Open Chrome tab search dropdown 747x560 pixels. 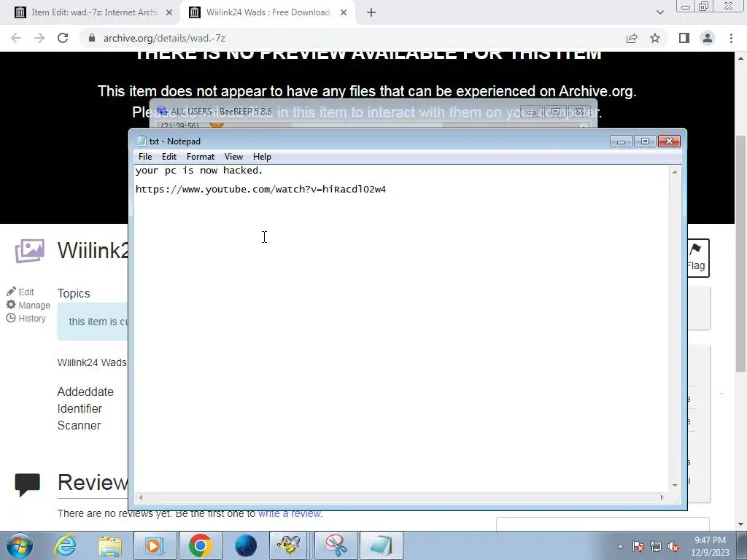[659, 13]
